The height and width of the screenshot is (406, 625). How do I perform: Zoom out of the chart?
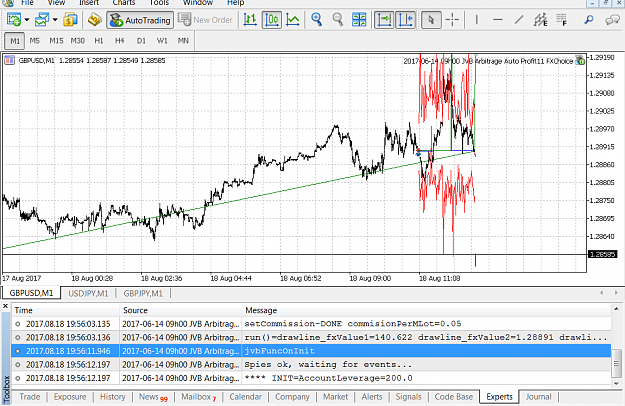(x=338, y=20)
